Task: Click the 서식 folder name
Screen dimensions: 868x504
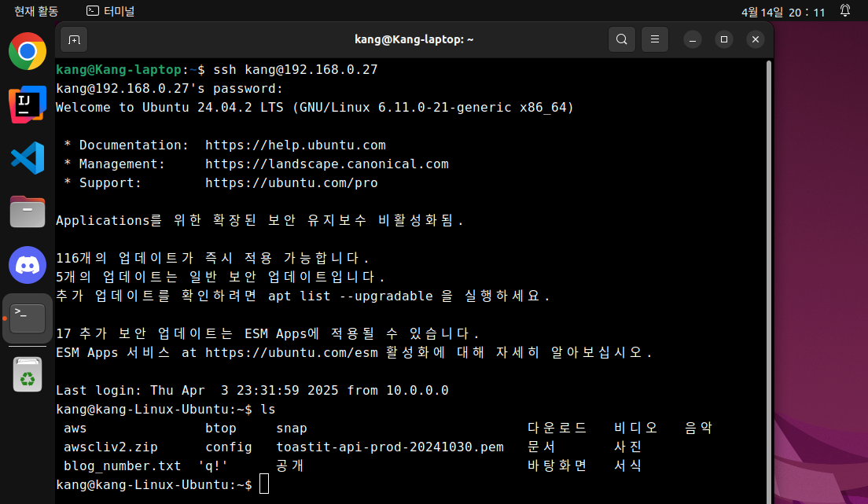Action: point(627,465)
